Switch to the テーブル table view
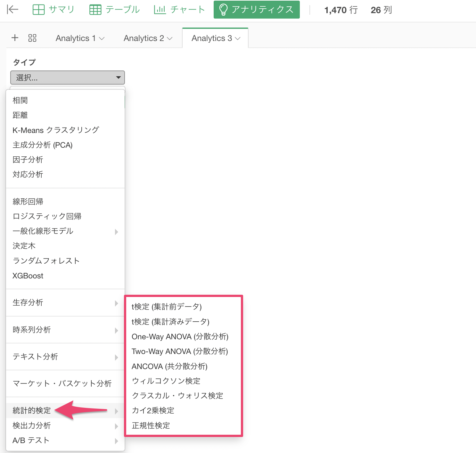This screenshot has width=476, height=453. (114, 10)
